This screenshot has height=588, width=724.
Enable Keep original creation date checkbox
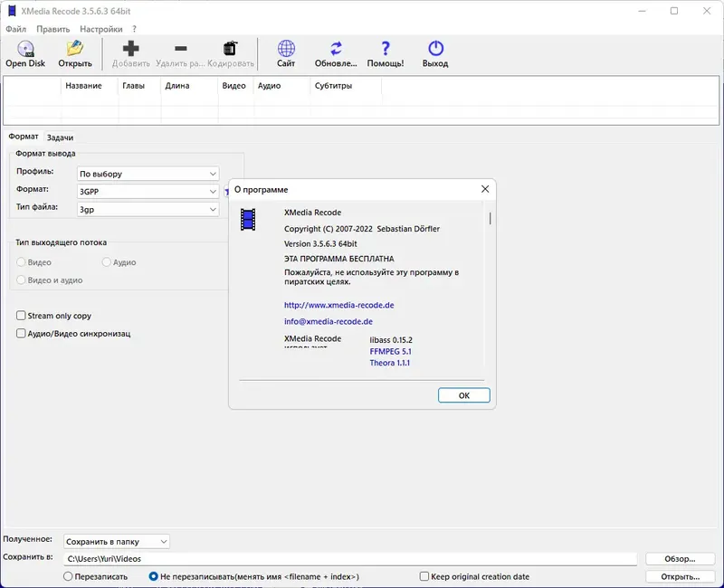(424, 576)
